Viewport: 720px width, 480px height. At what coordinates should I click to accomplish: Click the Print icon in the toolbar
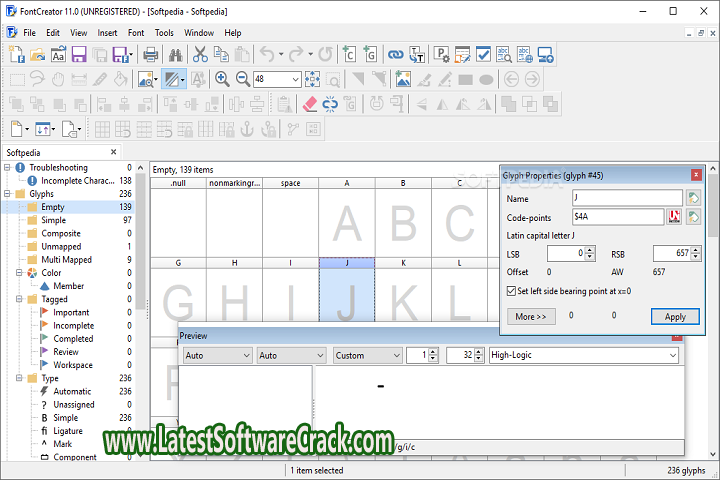[x=150, y=55]
